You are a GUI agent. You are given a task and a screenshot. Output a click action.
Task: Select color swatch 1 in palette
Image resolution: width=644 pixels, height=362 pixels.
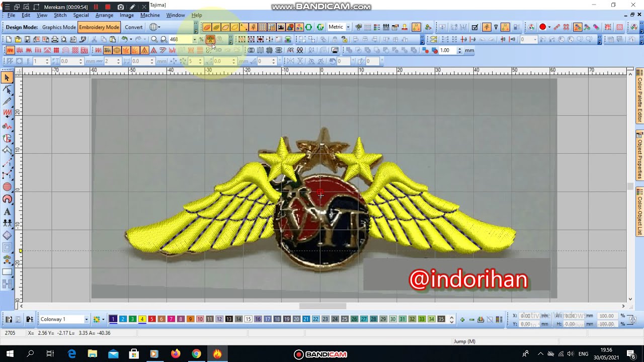(113, 319)
